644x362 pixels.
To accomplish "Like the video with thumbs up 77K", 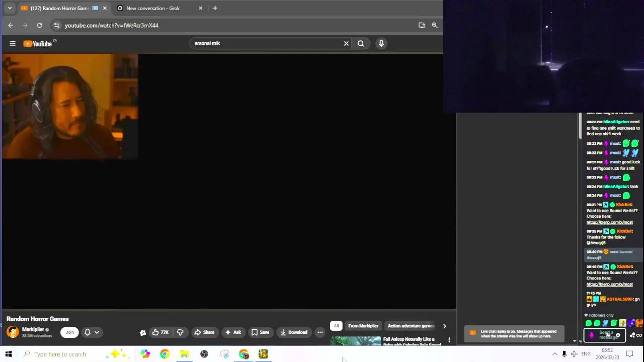I will [160, 332].
